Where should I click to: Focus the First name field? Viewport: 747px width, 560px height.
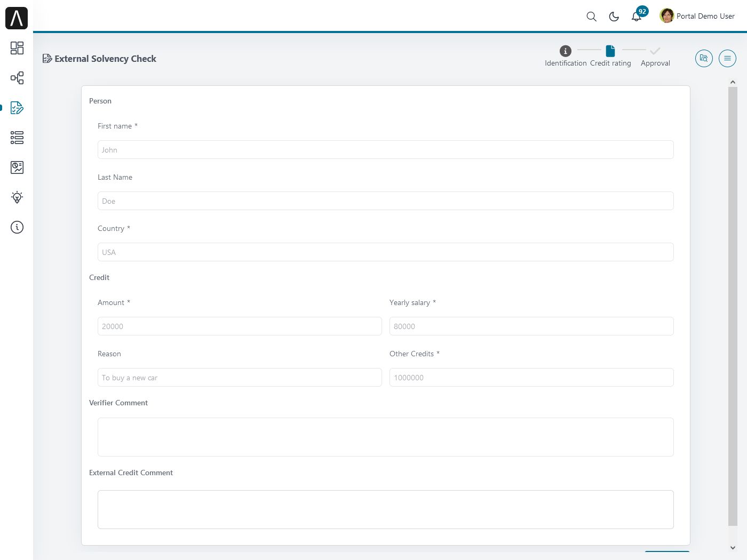385,149
